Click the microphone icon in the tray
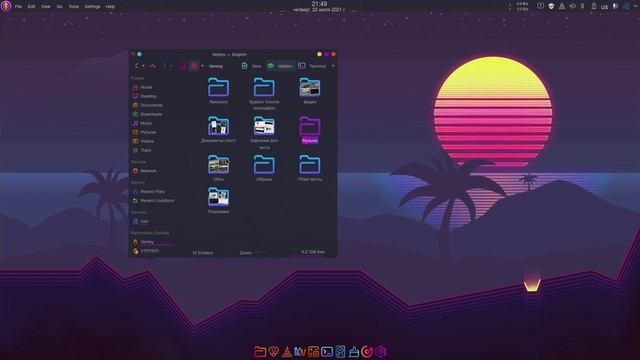This screenshot has height=360, width=640. click(x=615, y=6)
